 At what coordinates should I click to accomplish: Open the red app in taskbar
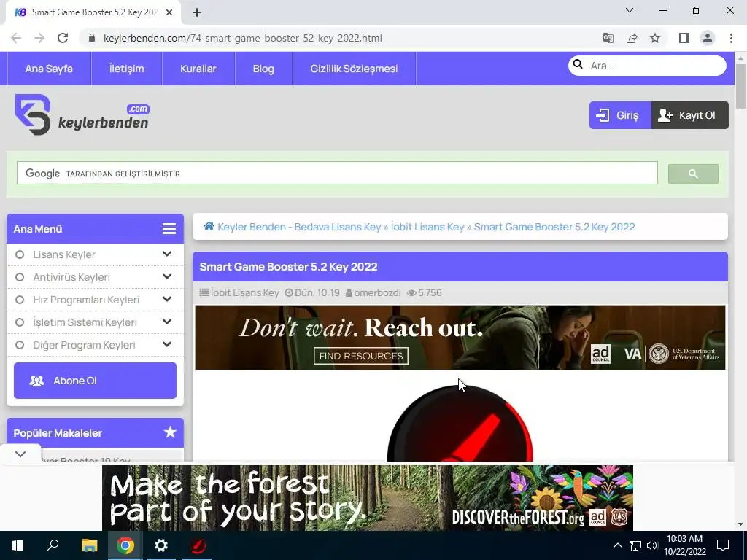pyautogui.click(x=198, y=545)
